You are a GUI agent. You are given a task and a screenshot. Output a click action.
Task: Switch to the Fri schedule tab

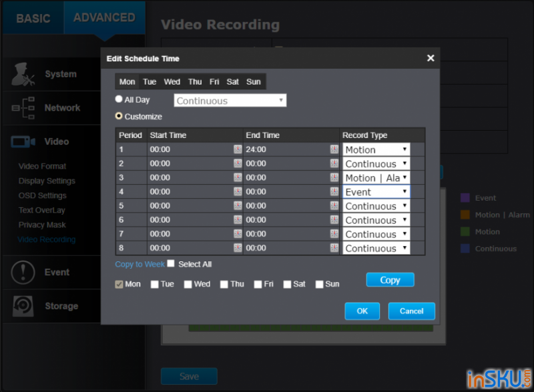pyautogui.click(x=214, y=81)
